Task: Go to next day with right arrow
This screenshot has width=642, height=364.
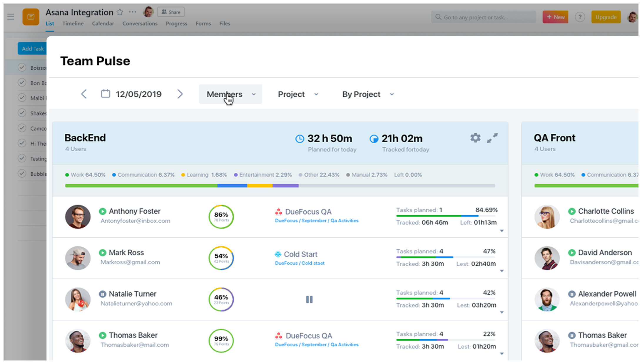Action: click(180, 94)
